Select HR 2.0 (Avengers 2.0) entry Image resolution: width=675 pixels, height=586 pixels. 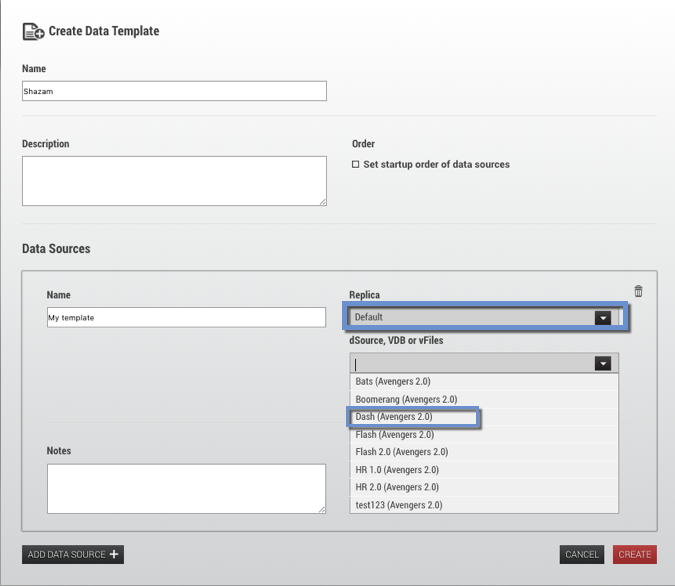398,487
